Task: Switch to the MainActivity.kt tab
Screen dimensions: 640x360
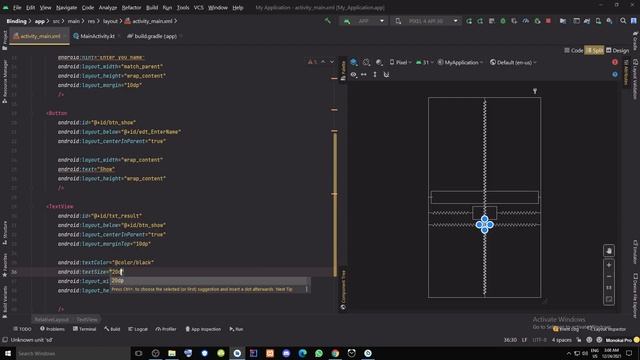Action: 96,36
